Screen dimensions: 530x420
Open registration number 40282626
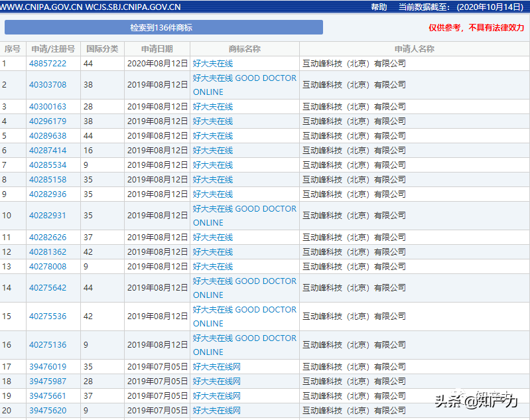48,238
